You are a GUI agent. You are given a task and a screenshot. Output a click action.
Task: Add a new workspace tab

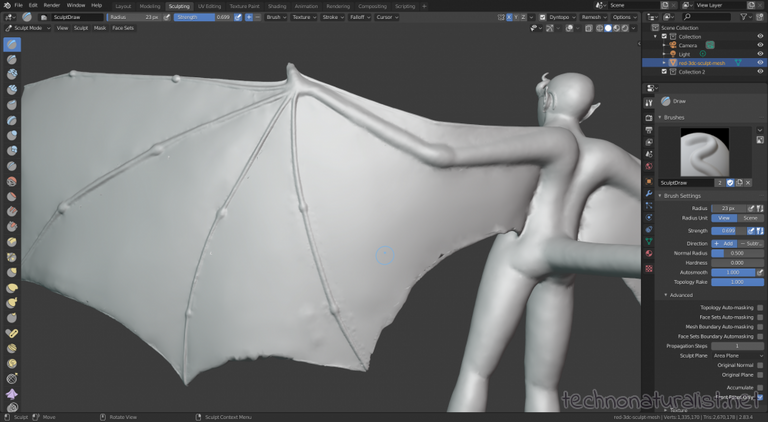coord(424,6)
